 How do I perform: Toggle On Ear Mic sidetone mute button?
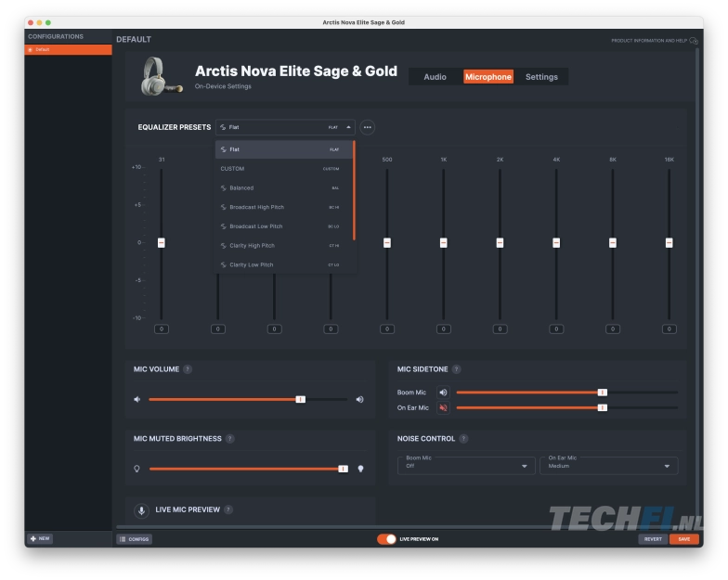coord(444,408)
